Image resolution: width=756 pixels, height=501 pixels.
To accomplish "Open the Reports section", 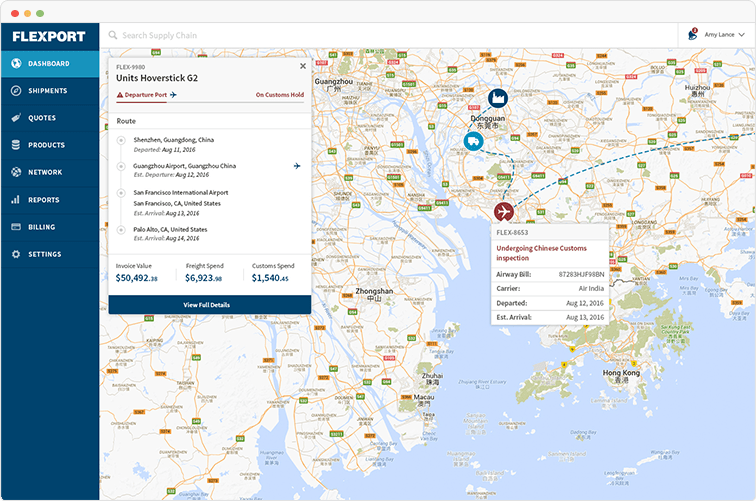I will tap(50, 200).
